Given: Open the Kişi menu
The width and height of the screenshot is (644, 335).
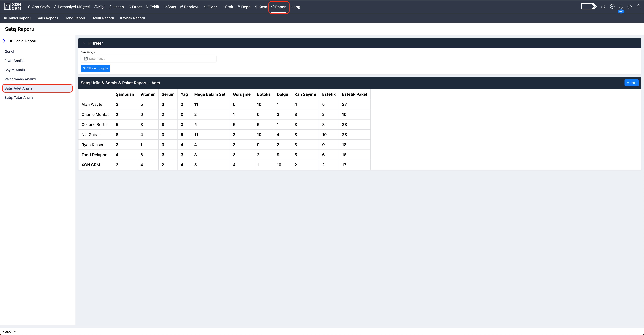Looking at the screenshot, I should 99,7.
